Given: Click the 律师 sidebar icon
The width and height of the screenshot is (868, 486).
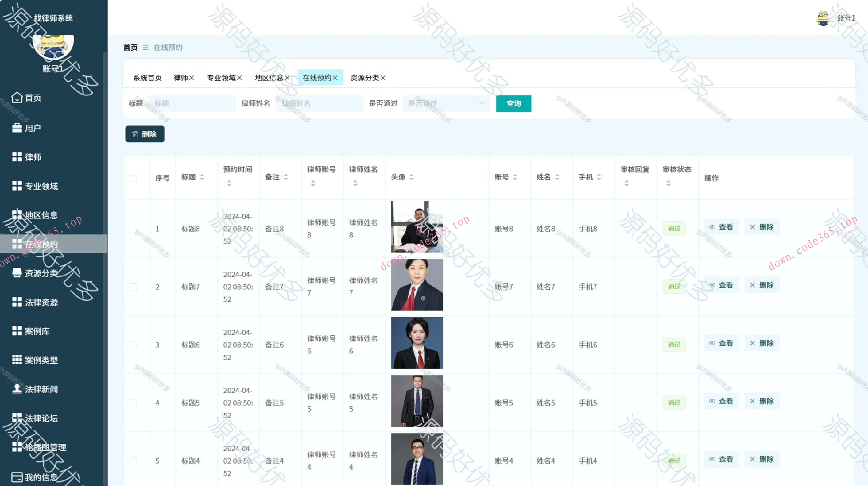Looking at the screenshot, I should [x=17, y=157].
